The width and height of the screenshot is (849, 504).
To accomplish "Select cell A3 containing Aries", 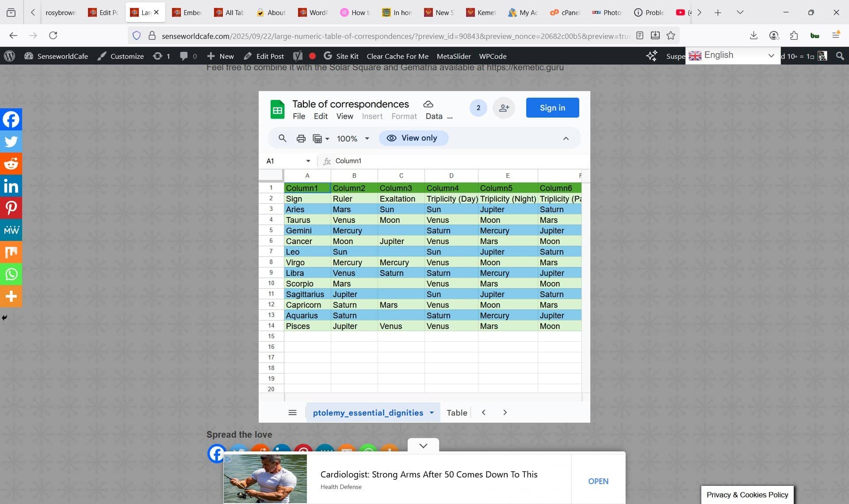I will click(307, 209).
